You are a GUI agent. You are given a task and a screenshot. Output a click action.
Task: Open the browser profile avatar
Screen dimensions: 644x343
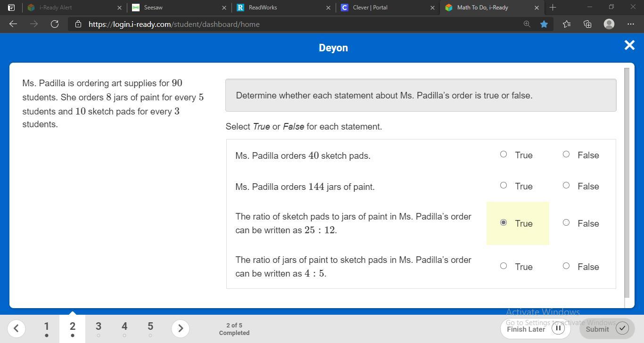pyautogui.click(x=609, y=24)
